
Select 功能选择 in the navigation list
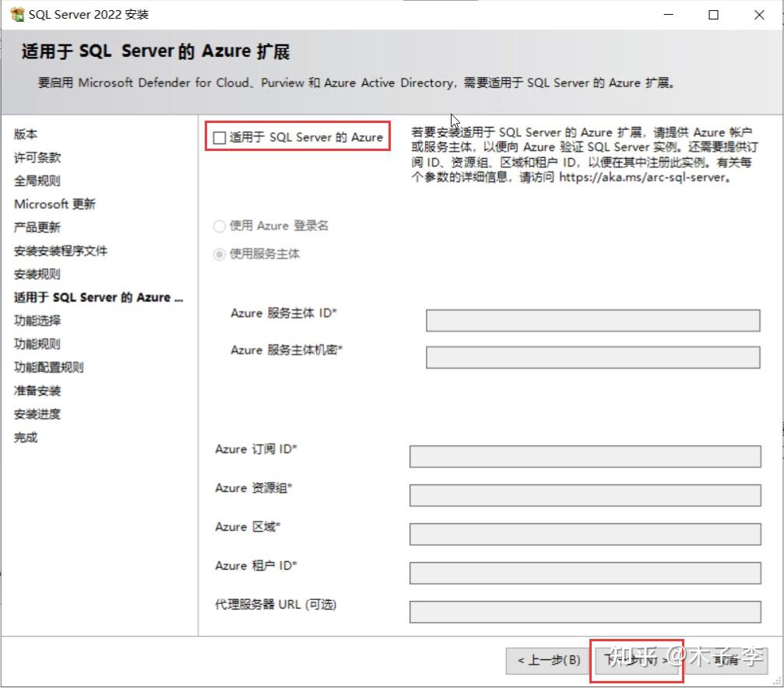[36, 321]
